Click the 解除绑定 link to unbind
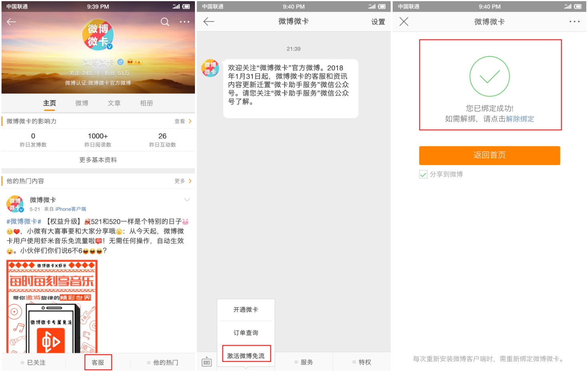The width and height of the screenshot is (588, 372). pos(520,119)
